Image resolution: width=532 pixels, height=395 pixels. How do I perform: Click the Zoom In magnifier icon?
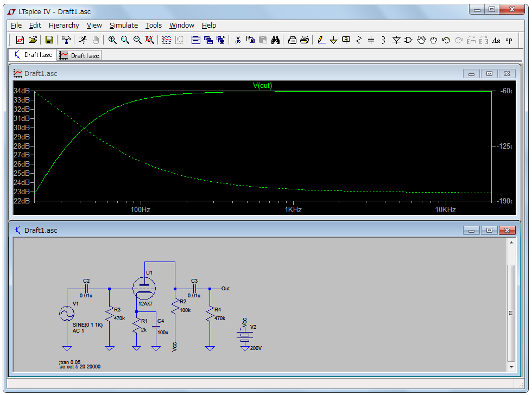coord(112,40)
